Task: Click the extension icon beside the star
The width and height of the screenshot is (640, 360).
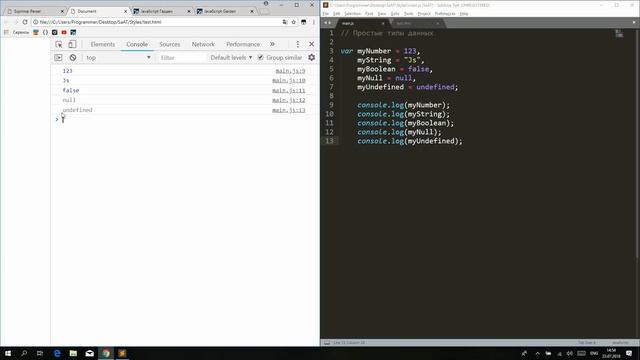Action: [x=303, y=22]
